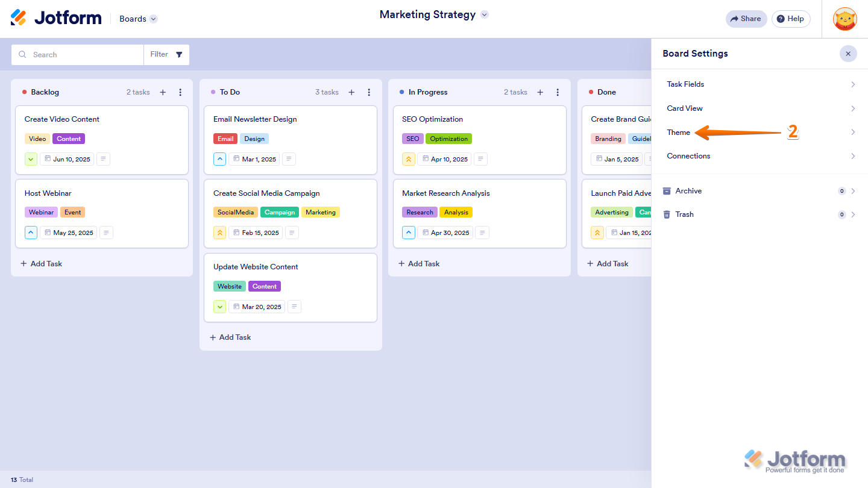Open the Theme settings
This screenshot has width=868, height=488.
759,133
